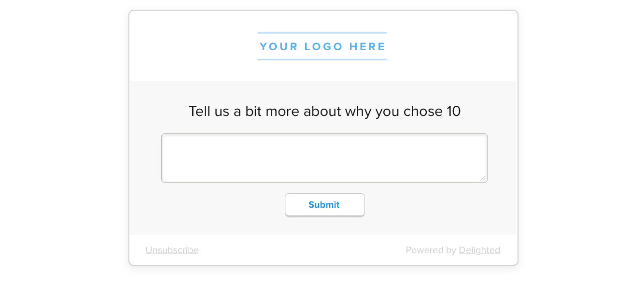
Task: Click the 'Powered by' footer text
Action: click(x=431, y=250)
